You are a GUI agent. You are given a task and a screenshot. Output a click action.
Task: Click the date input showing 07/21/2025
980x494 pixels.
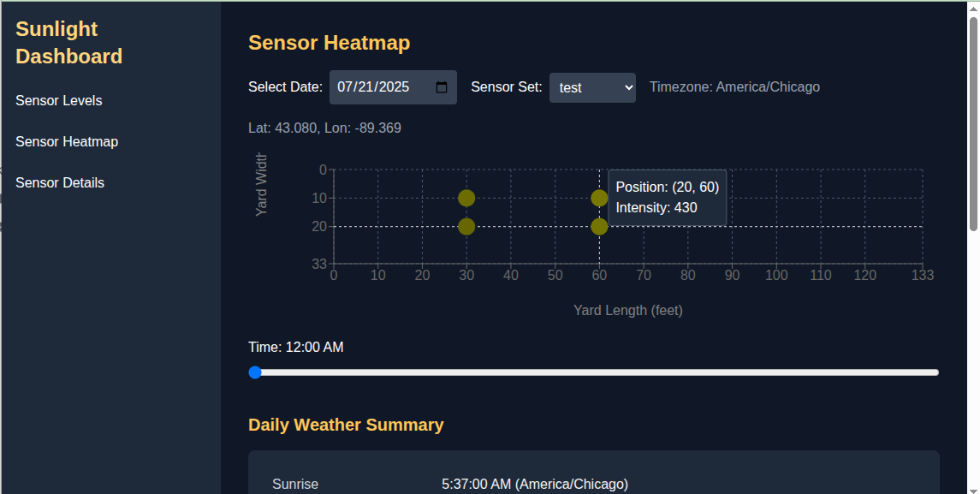click(x=393, y=87)
